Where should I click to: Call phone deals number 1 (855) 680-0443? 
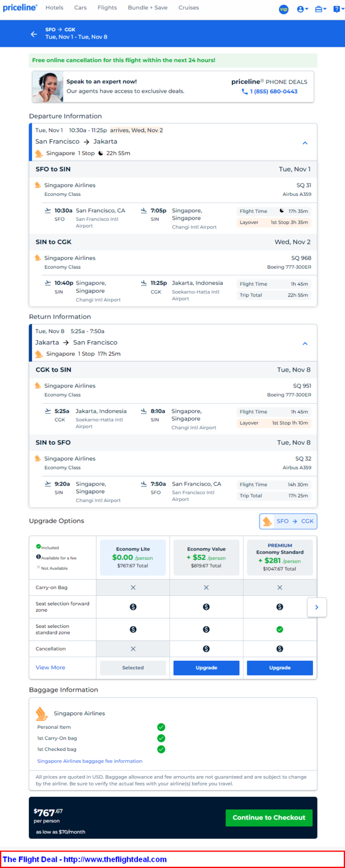tap(274, 91)
